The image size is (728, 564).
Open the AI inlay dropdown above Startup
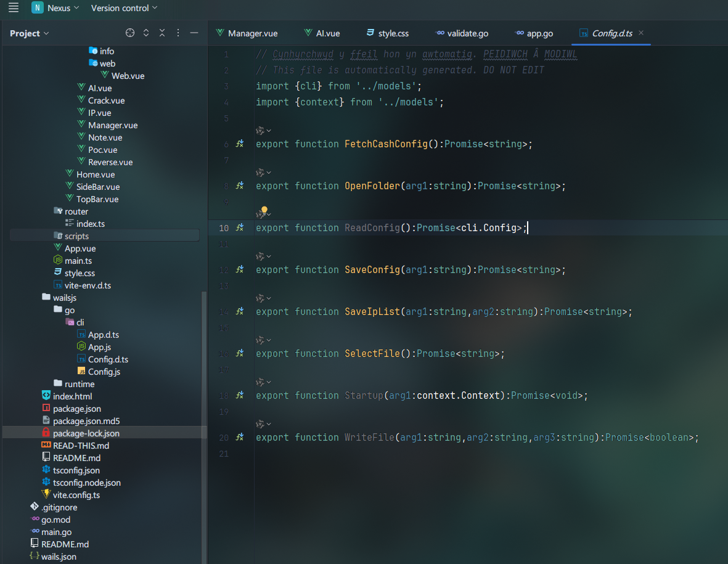coord(263,382)
